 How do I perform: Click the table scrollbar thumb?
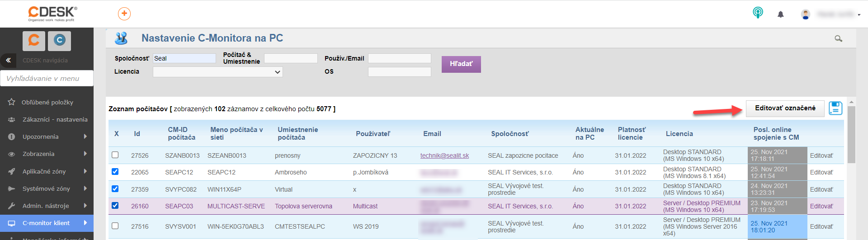[x=851, y=135]
